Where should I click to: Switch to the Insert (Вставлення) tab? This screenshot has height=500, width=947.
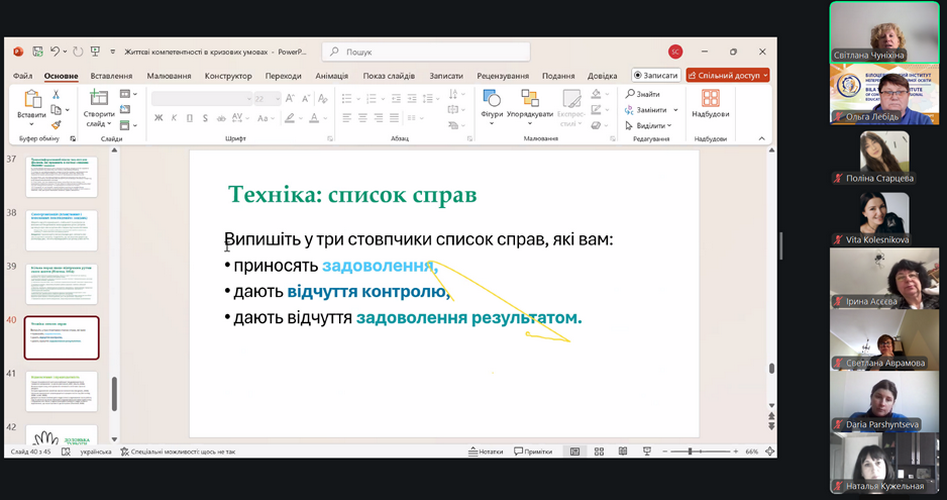pos(111,76)
